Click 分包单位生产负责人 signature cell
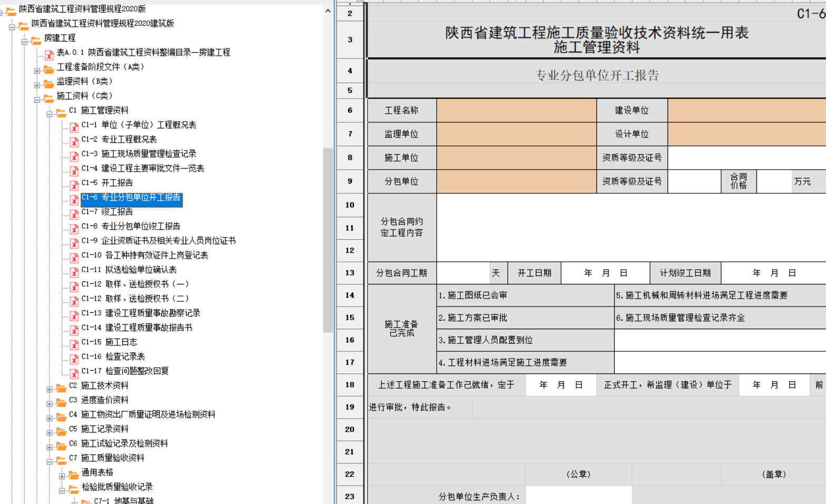The height and width of the screenshot is (504, 826). pos(578,496)
